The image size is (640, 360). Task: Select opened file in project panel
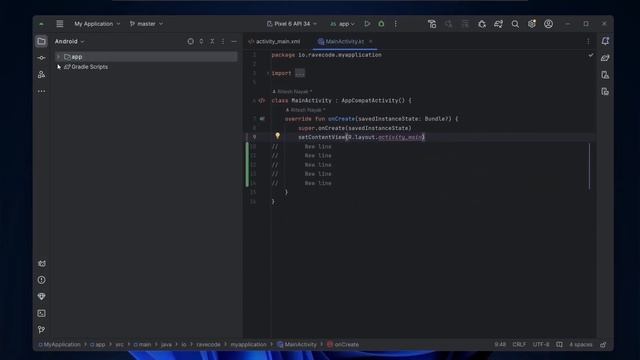[191, 41]
